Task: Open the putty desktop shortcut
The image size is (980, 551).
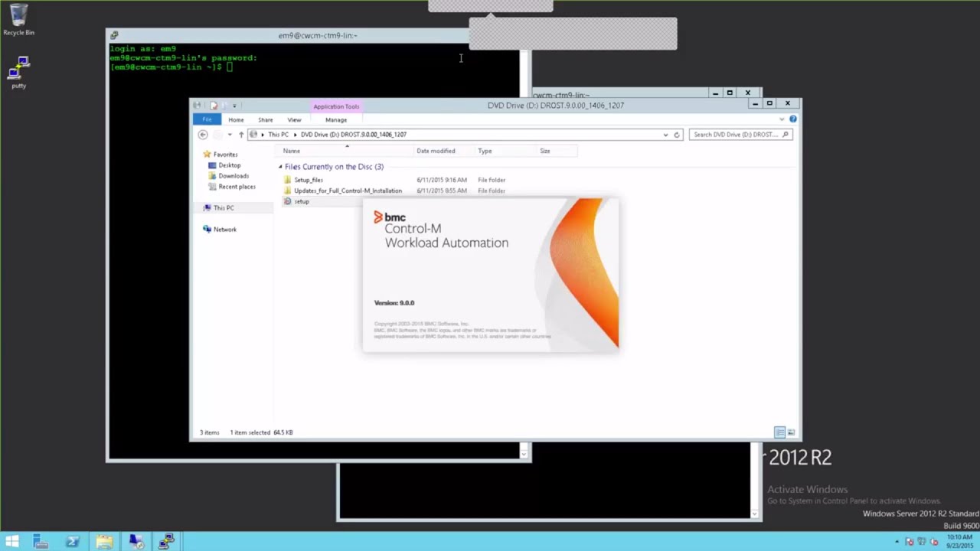Action: (18, 73)
